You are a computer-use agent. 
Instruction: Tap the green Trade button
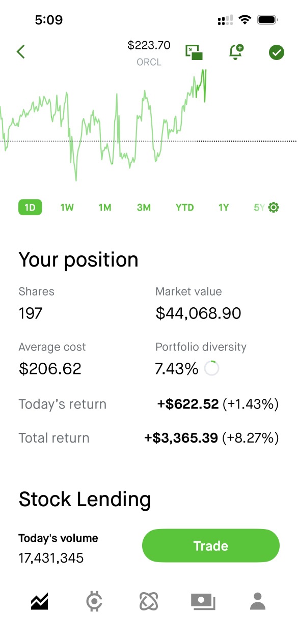click(211, 546)
